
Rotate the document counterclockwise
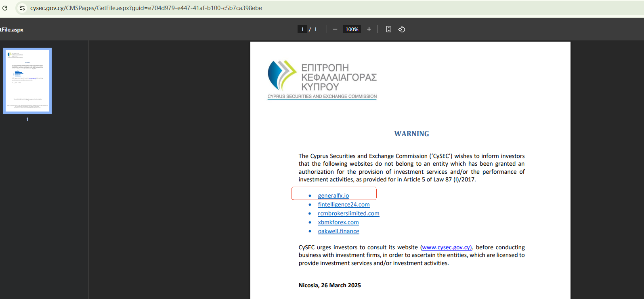402,29
